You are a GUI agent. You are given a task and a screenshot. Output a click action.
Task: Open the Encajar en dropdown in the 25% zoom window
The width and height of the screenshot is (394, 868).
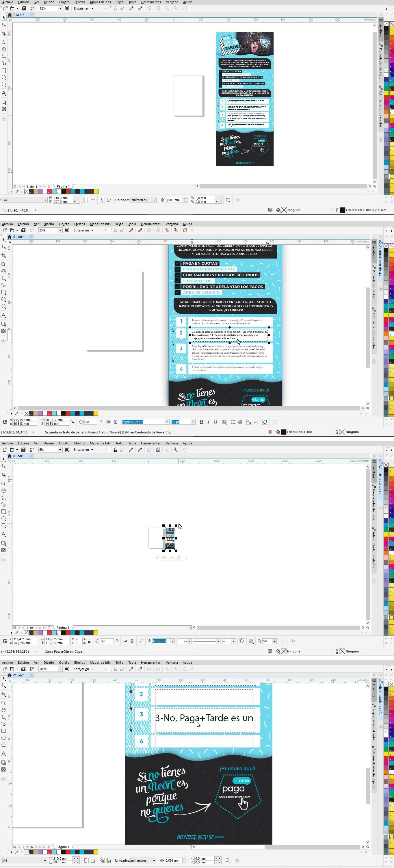[x=83, y=231]
